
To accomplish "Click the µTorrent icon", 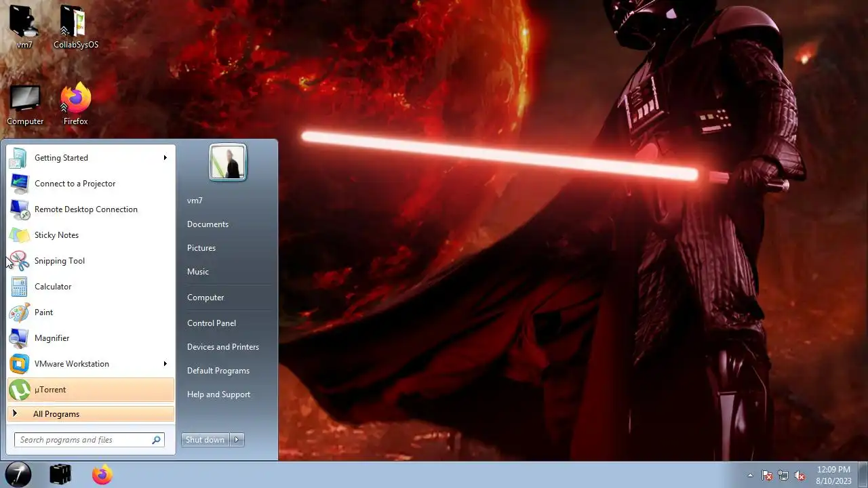I will click(19, 390).
